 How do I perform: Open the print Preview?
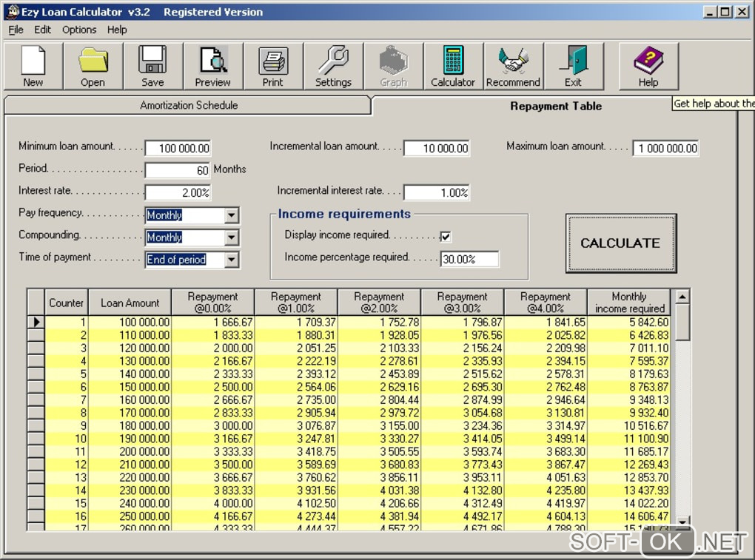coord(213,66)
